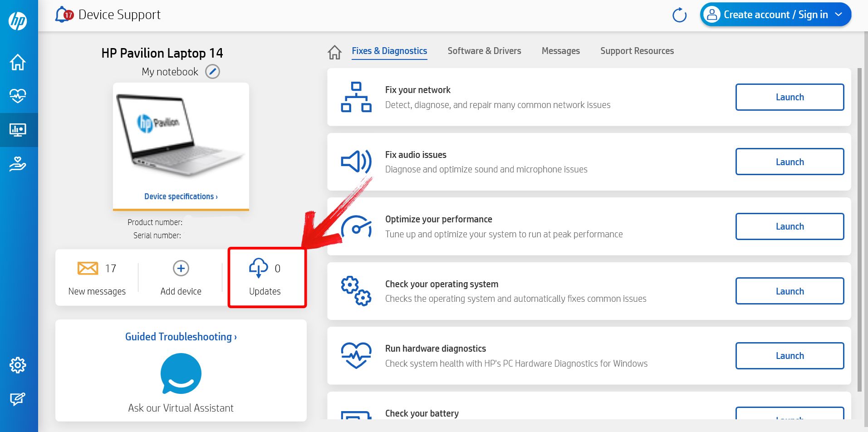Viewport: 868px width, 432px height.
Task: Click the home icon beside Fixes & Diagnostics
Action: 335,52
